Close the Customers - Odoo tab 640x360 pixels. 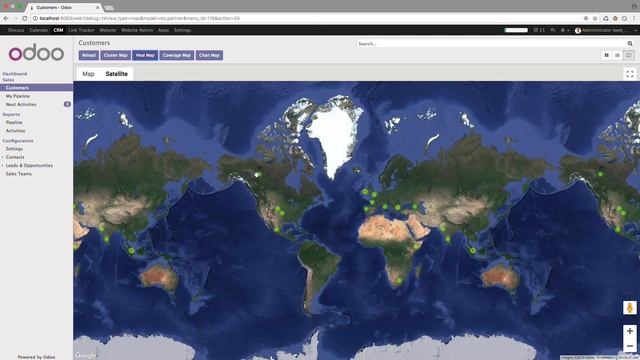tap(98, 7)
